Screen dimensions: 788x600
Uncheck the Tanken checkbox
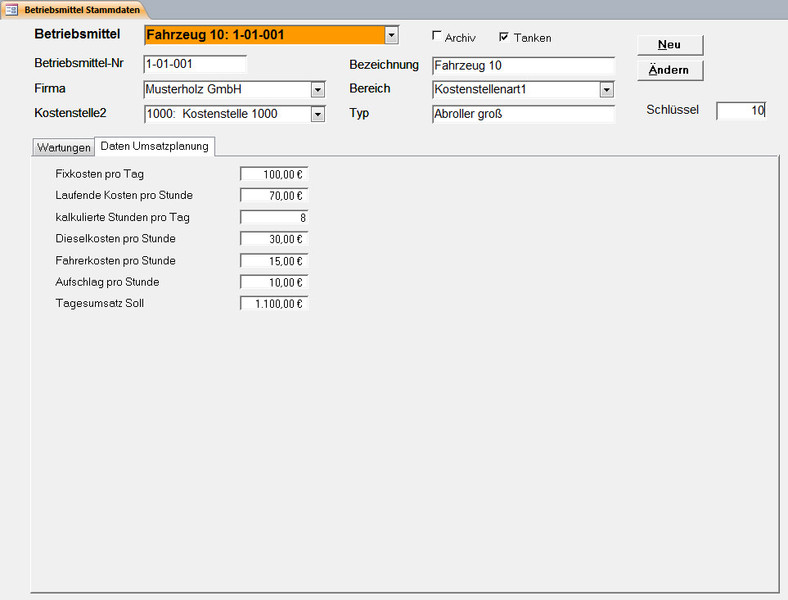coord(504,36)
